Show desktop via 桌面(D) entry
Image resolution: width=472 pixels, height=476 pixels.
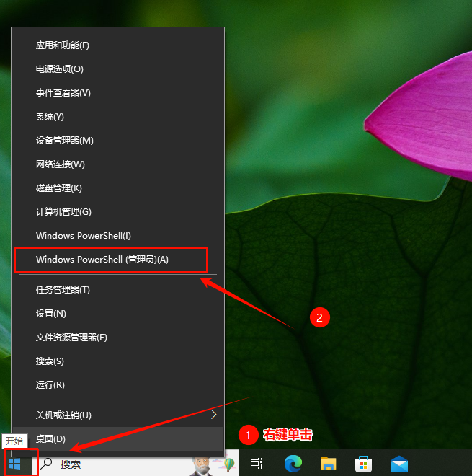tap(117, 438)
